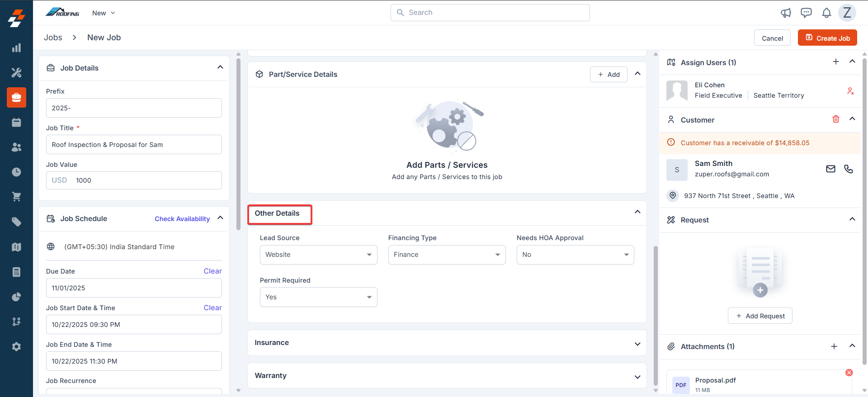The height and width of the screenshot is (397, 868).
Task: Click the India Standard Time timezone row
Action: point(134,247)
